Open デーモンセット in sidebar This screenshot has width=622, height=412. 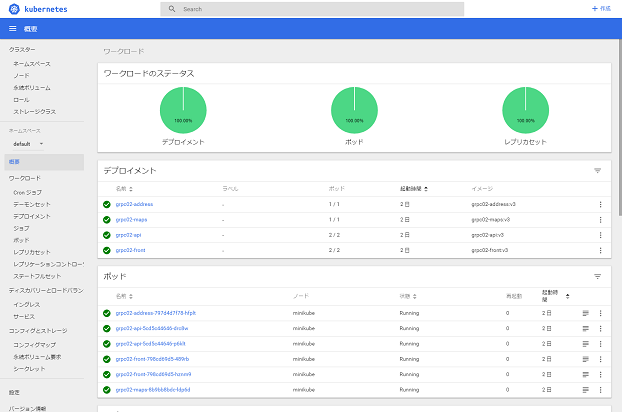[32, 204]
